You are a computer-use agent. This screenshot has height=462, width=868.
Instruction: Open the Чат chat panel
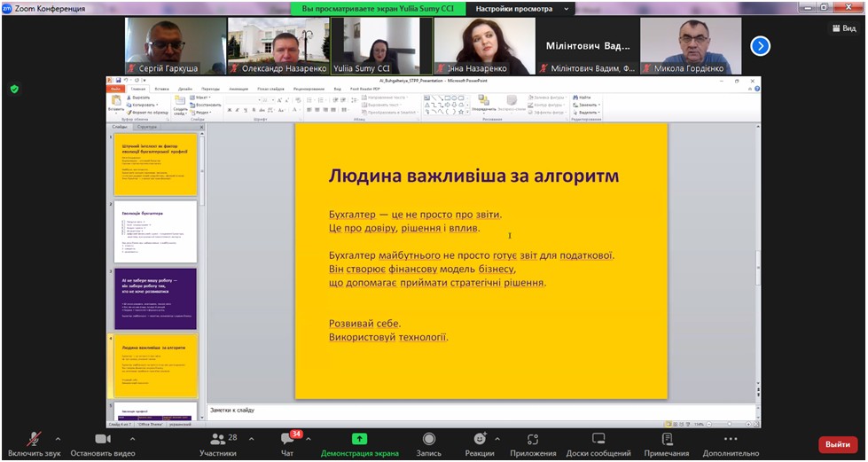point(286,439)
